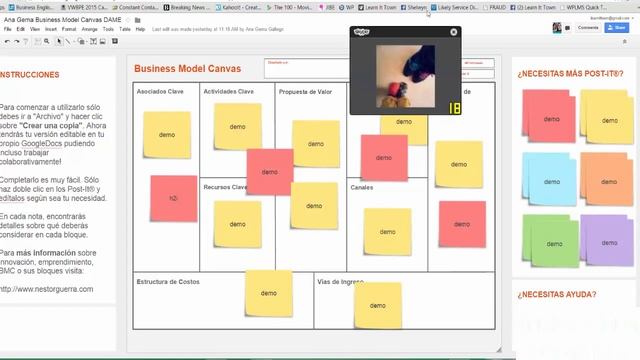Image resolution: width=640 pixels, height=360 pixels.
Task: Open the Likely Service bookmark
Action: pos(454,7)
